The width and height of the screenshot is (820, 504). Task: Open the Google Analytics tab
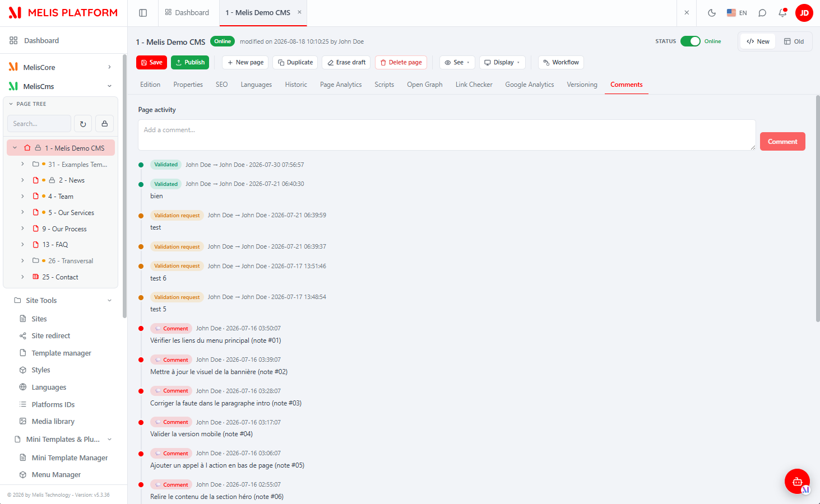(x=530, y=85)
